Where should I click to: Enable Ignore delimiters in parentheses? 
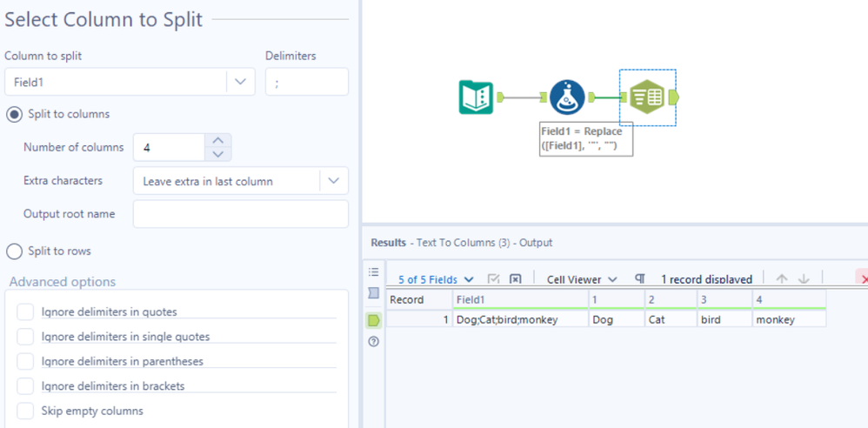[25, 362]
